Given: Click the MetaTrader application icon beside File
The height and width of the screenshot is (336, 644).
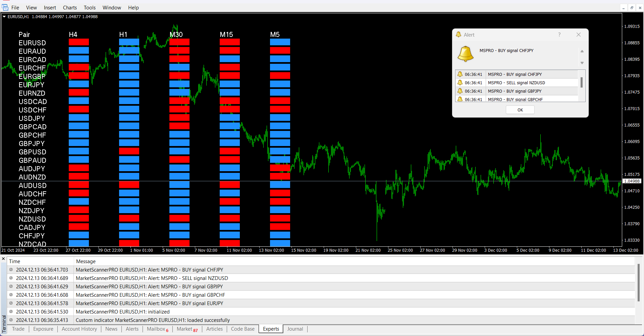Looking at the screenshot, I should [x=5, y=7].
